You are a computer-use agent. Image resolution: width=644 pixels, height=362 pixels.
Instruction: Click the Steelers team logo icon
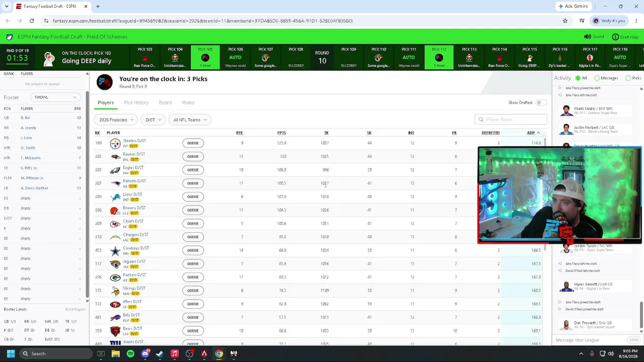(115, 143)
